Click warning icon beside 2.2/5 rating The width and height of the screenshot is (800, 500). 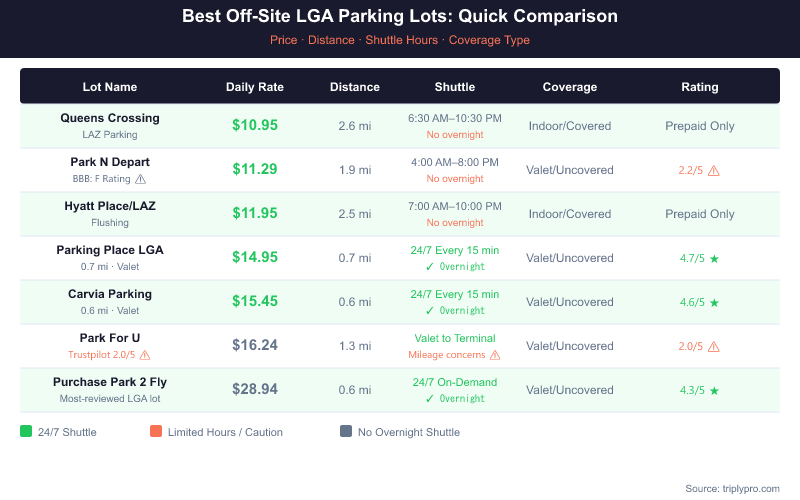pos(713,171)
